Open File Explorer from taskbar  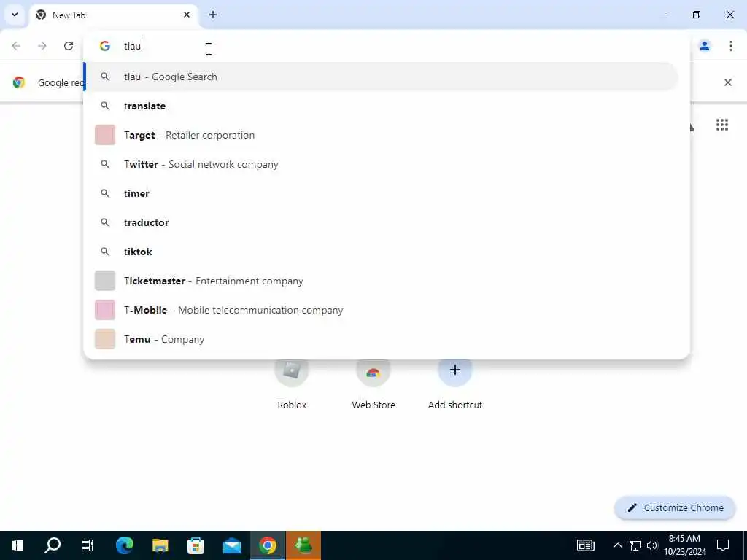(x=160, y=545)
